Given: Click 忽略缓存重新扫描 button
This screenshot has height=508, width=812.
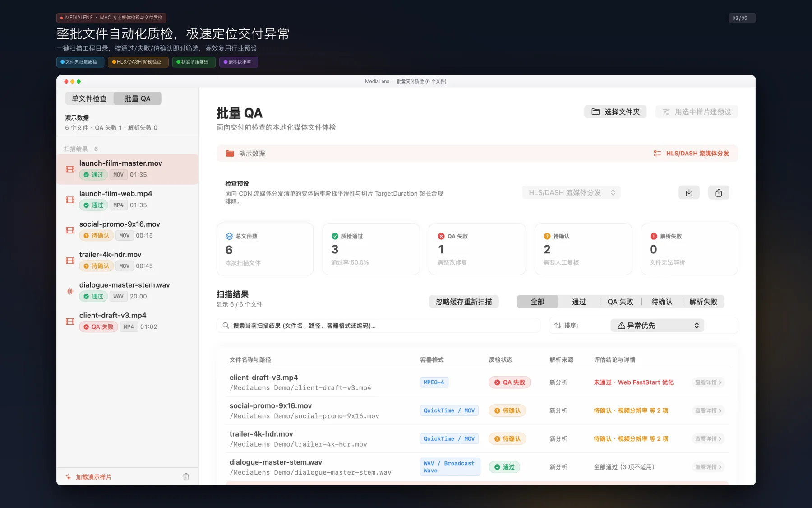Looking at the screenshot, I should [x=464, y=302].
